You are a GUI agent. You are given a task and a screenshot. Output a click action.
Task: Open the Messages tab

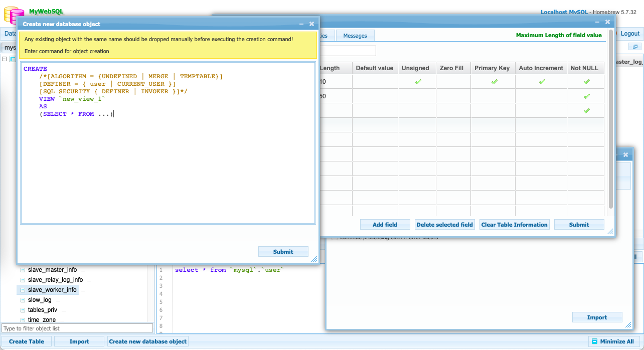click(355, 36)
